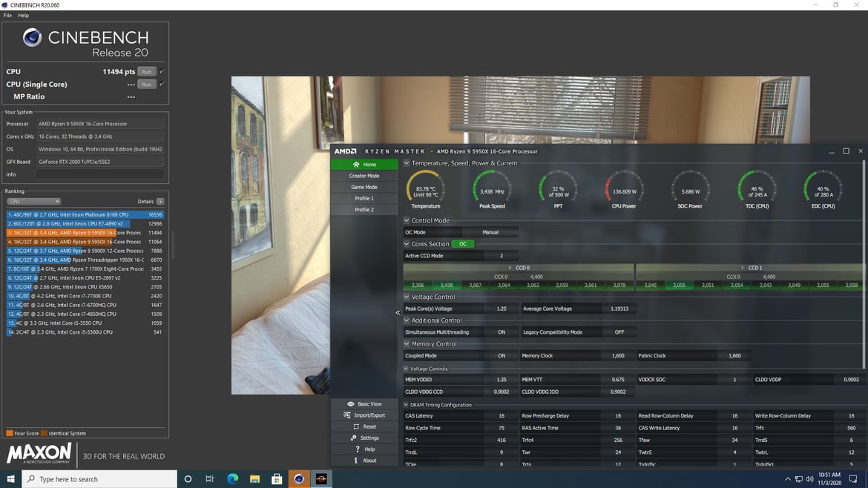Select the Intel Xeon Platinum 8168 ranking row
Viewport: 868px width, 488px height.
pos(85,214)
